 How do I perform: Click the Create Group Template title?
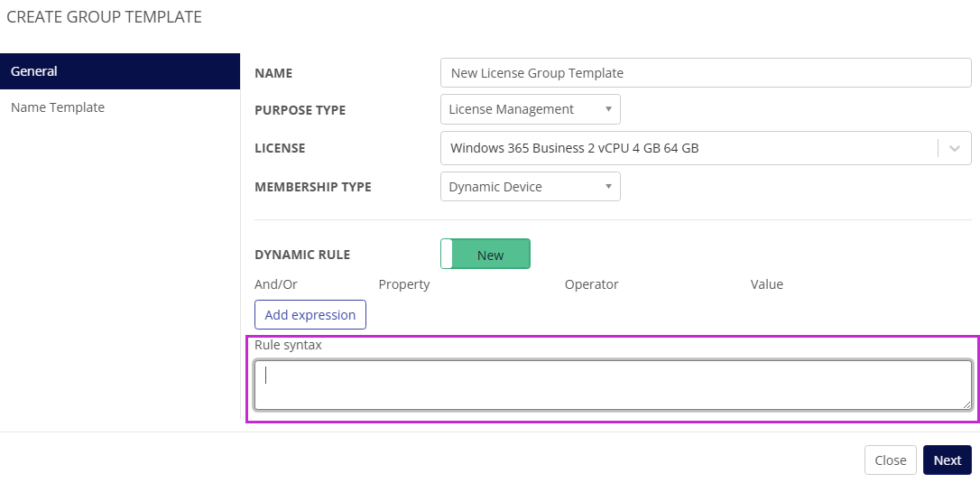point(104,17)
